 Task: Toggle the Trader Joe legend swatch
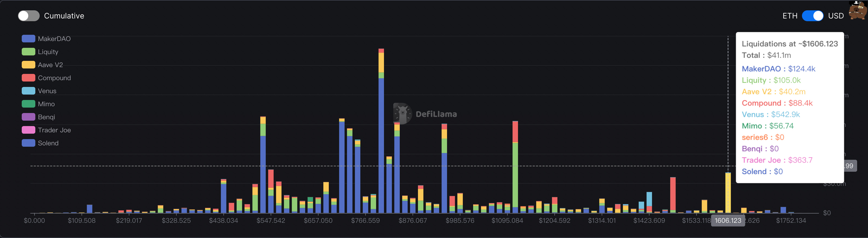(x=28, y=130)
